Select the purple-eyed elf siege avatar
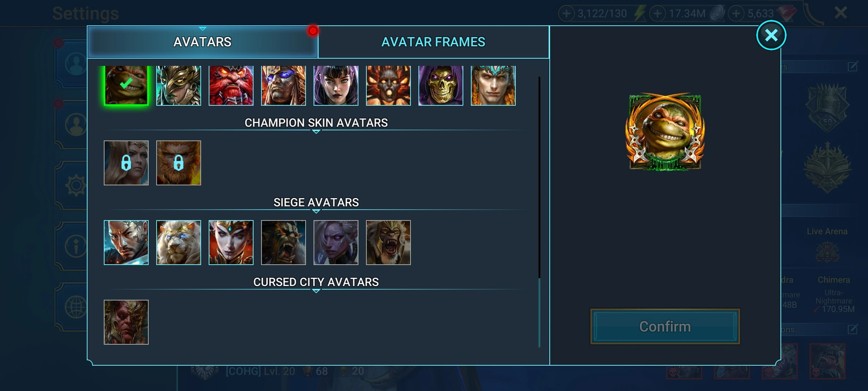This screenshot has height=391, width=868. [336, 243]
